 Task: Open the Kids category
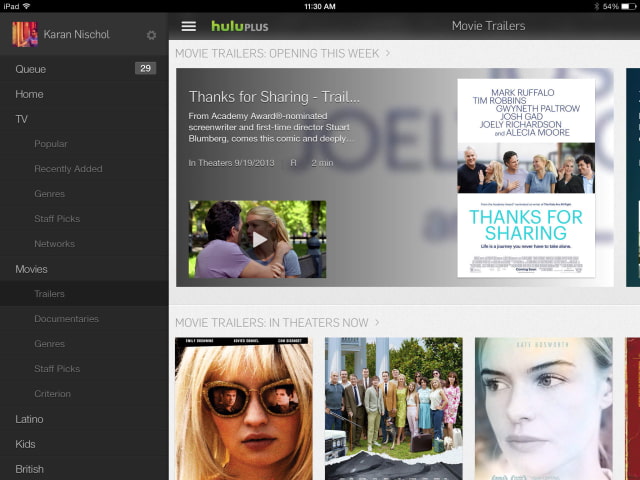25,444
